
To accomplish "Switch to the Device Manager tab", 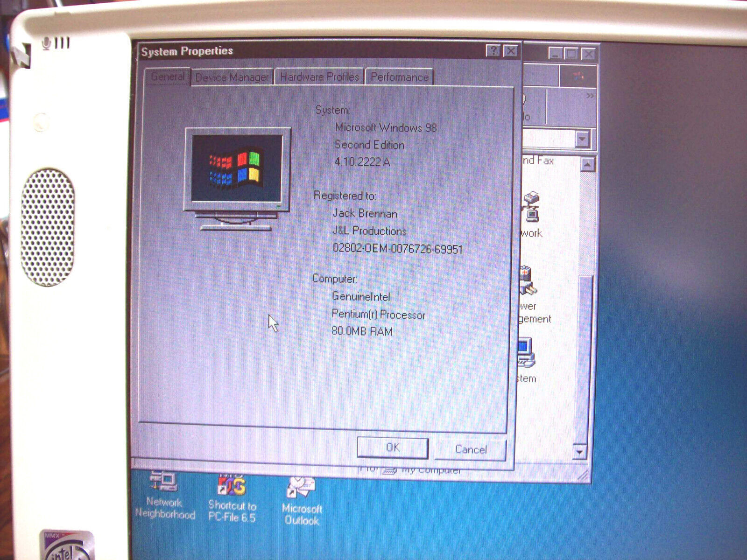I will (x=232, y=77).
